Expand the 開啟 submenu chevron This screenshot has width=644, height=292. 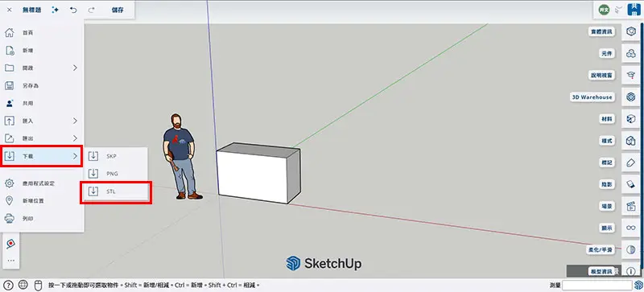(75, 68)
